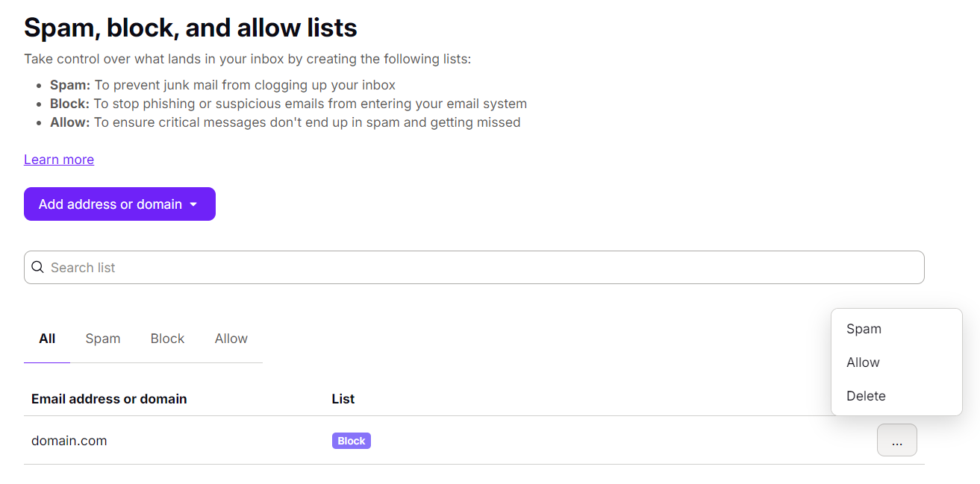Click the page heading Spam, block, and allow lists
This screenshot has height=484, width=980.
click(x=190, y=28)
